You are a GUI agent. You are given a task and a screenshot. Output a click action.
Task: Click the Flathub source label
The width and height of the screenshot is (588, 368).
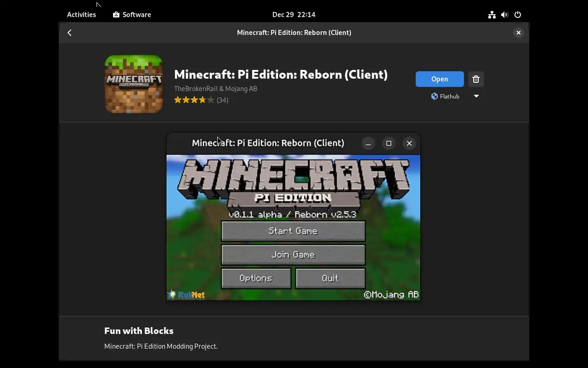[x=450, y=96]
